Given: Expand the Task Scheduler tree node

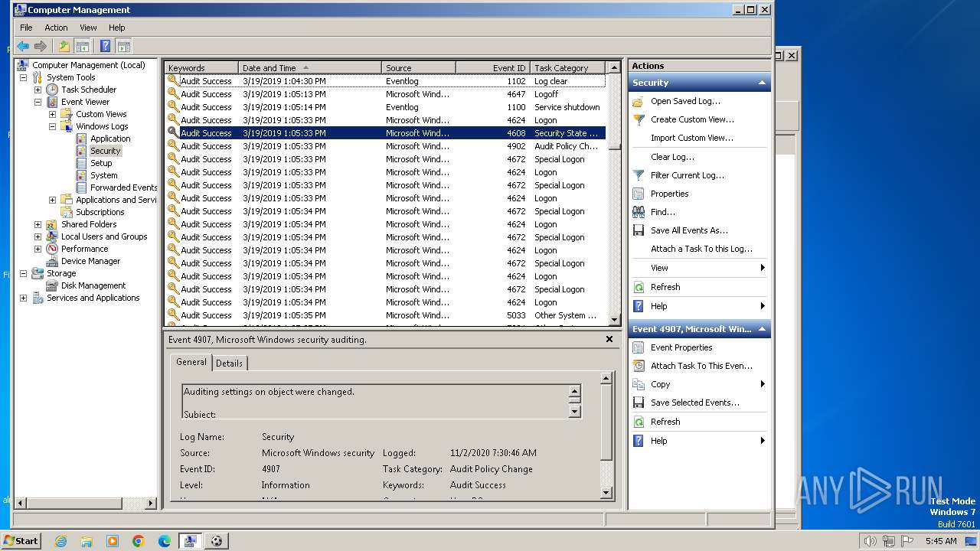Looking at the screenshot, I should [38, 90].
